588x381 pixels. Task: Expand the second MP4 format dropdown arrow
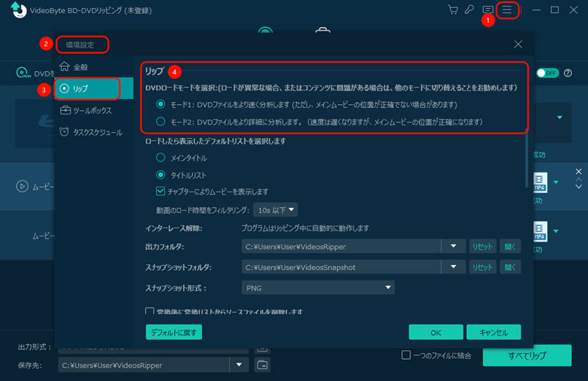(556, 231)
